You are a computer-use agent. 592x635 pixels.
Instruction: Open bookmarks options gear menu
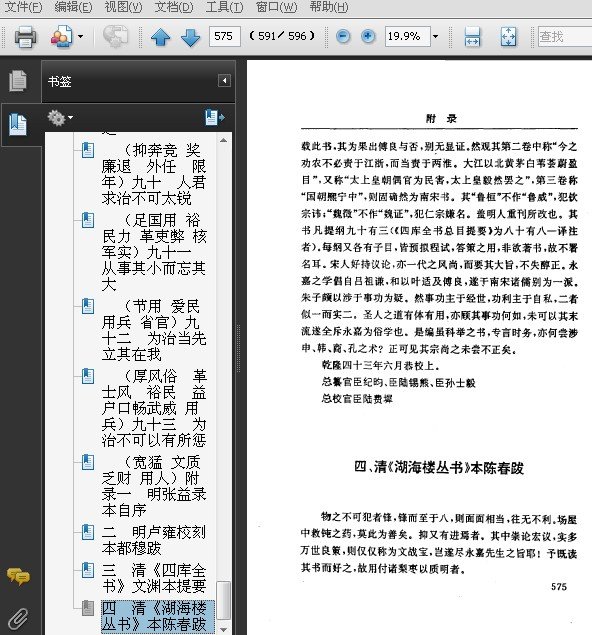click(60, 118)
